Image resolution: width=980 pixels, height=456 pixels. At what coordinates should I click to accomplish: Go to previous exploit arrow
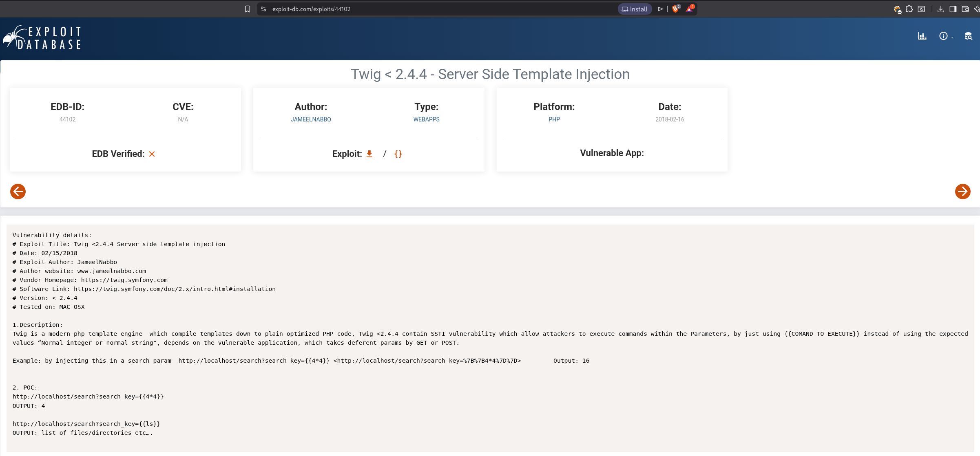click(x=18, y=191)
